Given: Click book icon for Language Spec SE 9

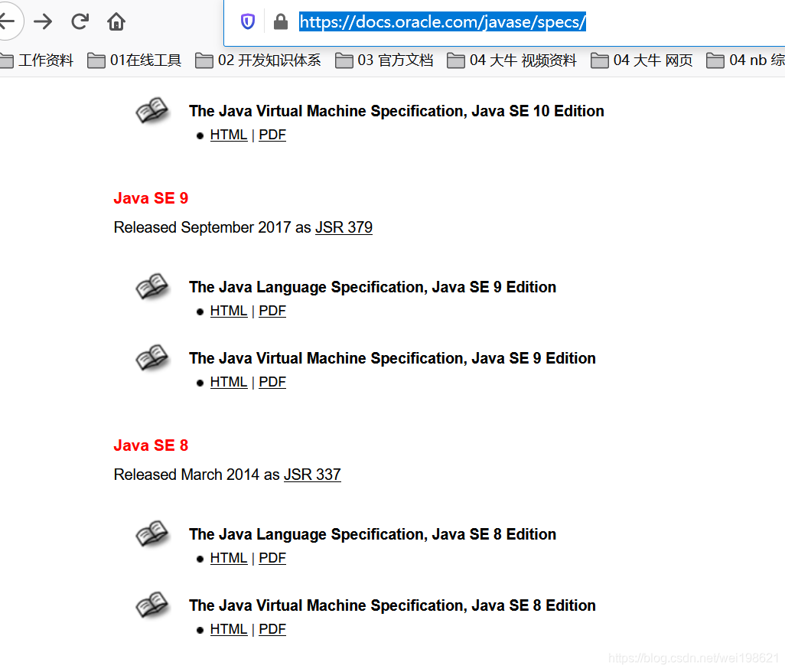Looking at the screenshot, I should click(152, 286).
